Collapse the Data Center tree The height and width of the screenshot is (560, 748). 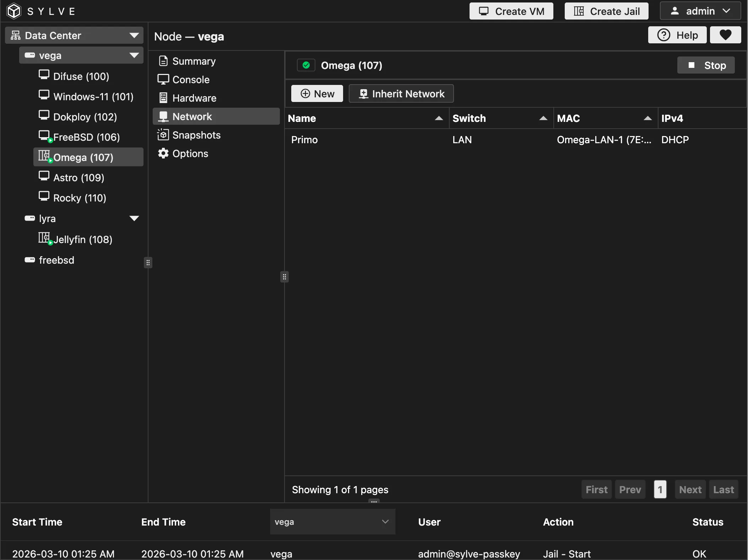tap(134, 35)
